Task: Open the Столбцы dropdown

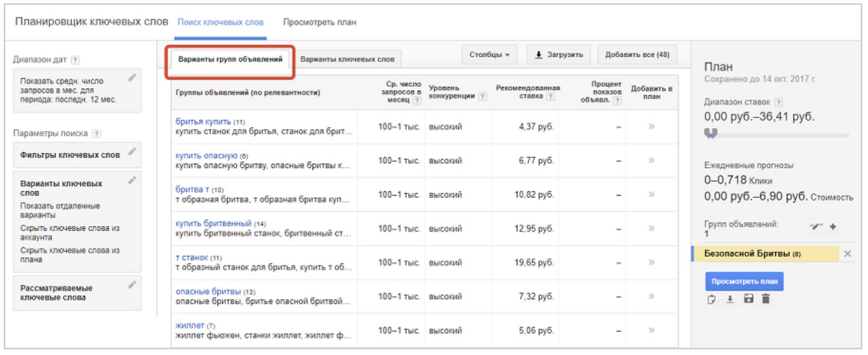Action: (x=489, y=55)
